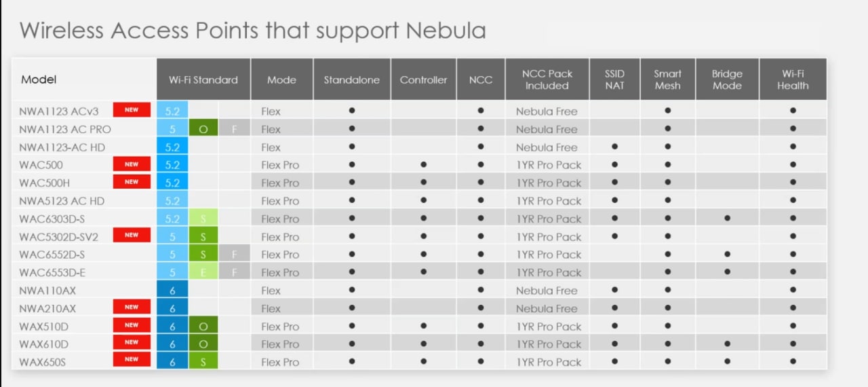Click the gray F badge for WAC6552D-S
This screenshot has width=868, height=387.
pyautogui.click(x=235, y=255)
